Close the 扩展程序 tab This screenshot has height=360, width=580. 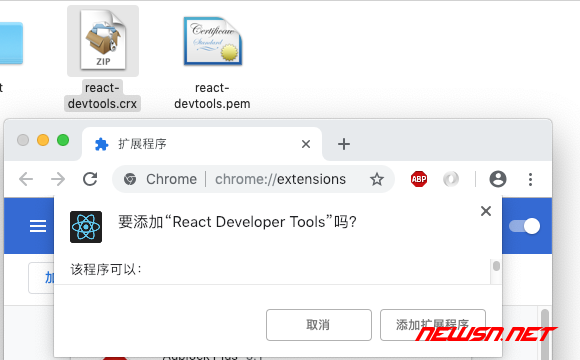(x=306, y=144)
